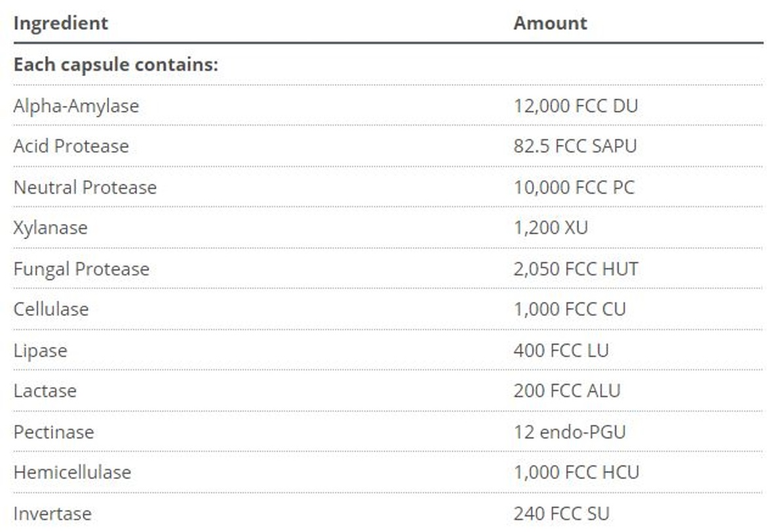Click the Fungal Protease row label
The image size is (767, 532).
(81, 269)
